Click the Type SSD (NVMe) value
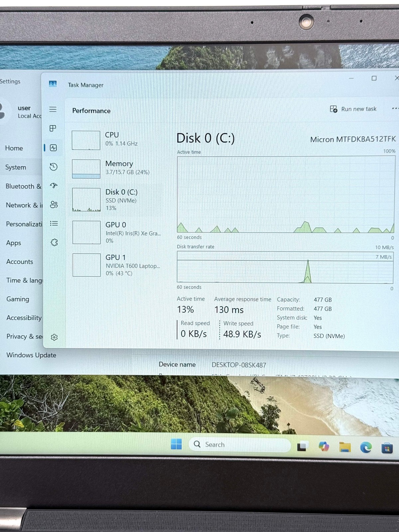 [329, 336]
